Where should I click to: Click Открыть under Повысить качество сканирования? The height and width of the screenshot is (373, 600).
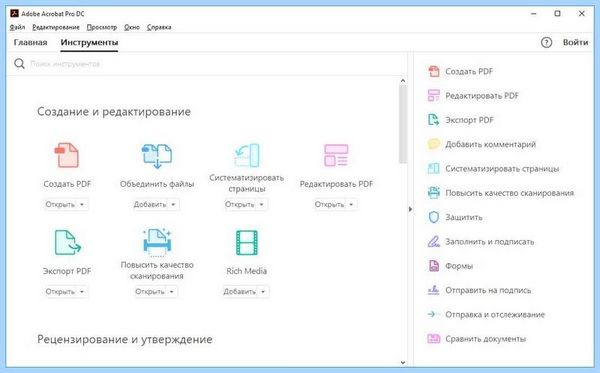(150, 292)
